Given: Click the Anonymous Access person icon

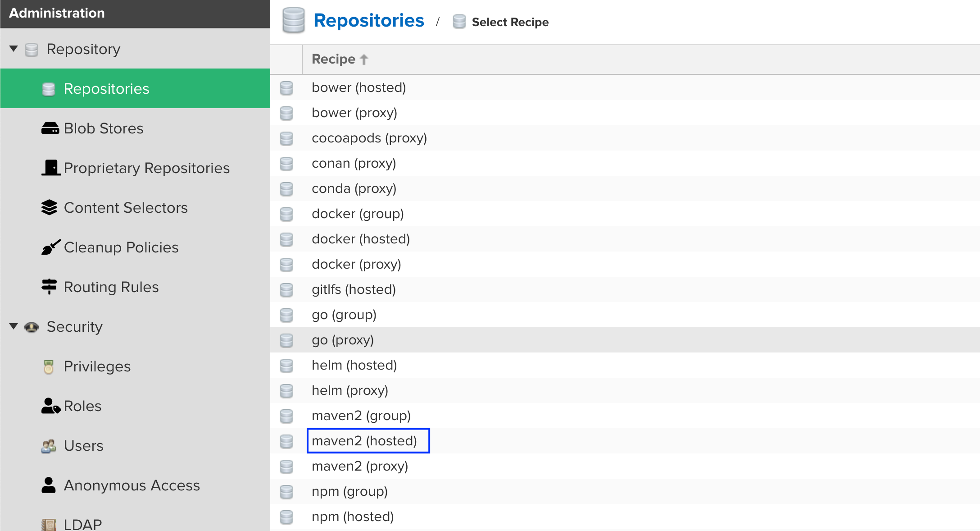Looking at the screenshot, I should pyautogui.click(x=49, y=485).
